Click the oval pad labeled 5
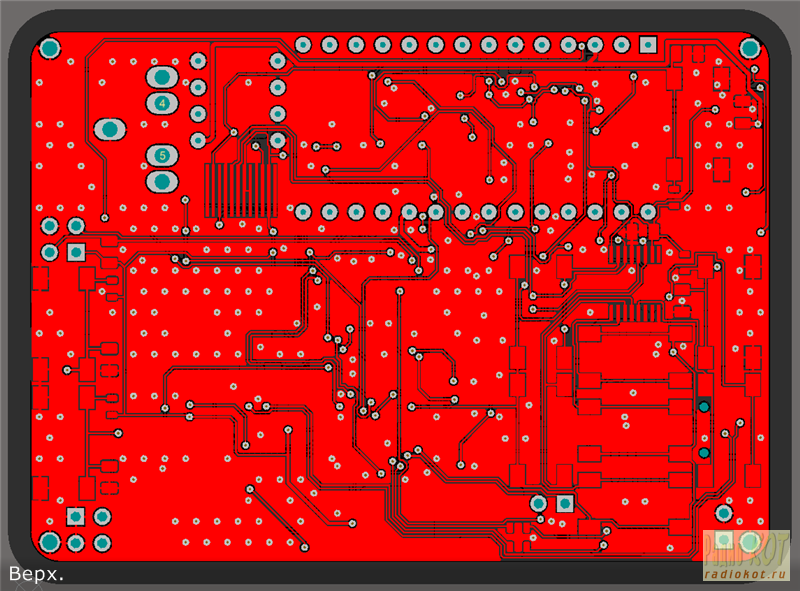Image resolution: width=800 pixels, height=591 pixels. point(162,155)
